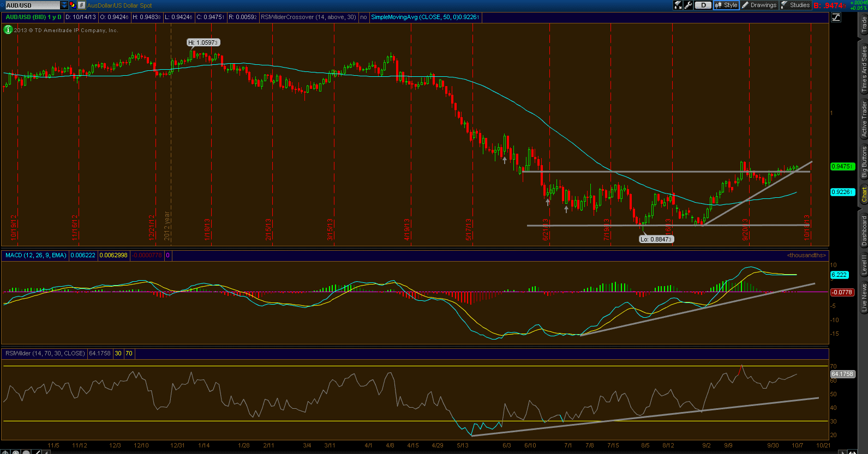Click the RSIWilderCrossover study label

[308, 17]
